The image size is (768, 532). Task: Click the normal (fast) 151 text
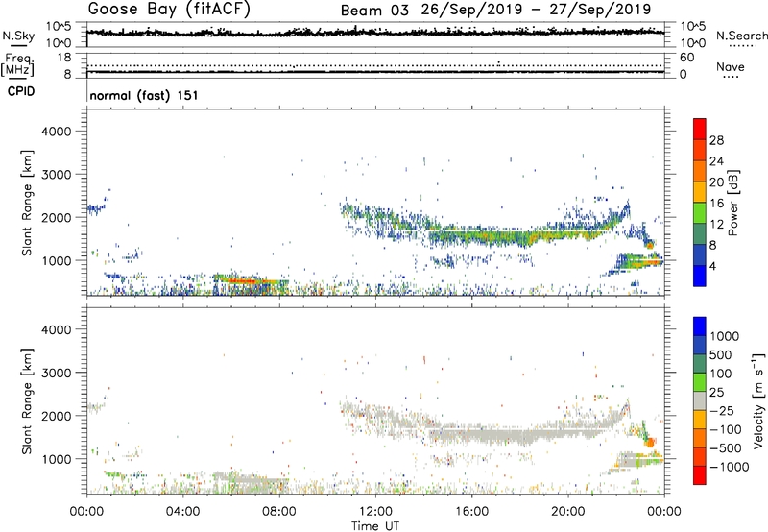[144, 95]
